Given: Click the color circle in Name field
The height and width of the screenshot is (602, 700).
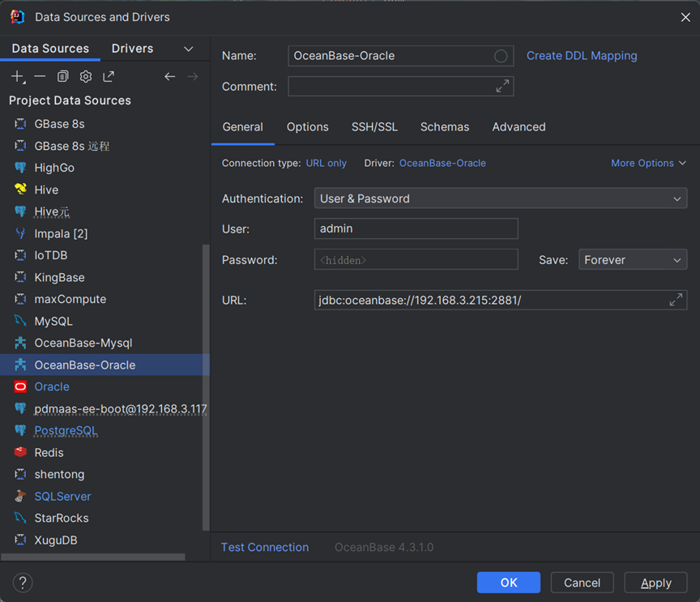Looking at the screenshot, I should (501, 56).
